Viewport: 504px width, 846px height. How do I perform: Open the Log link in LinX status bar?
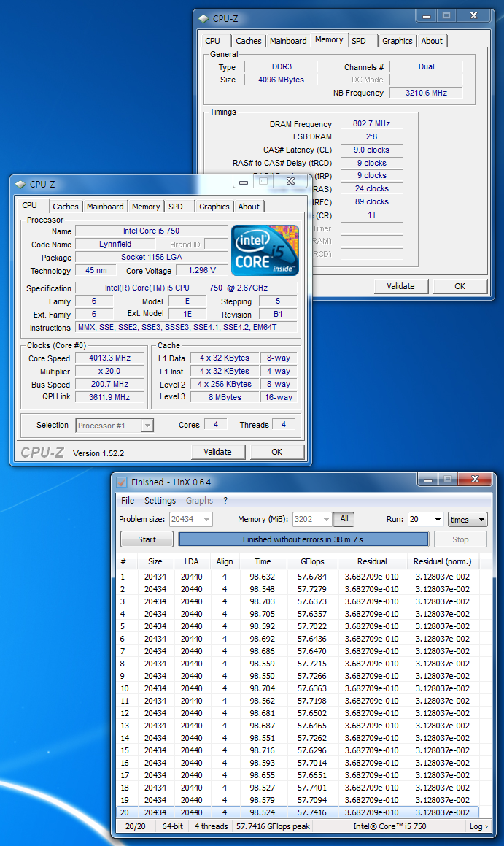(x=478, y=826)
